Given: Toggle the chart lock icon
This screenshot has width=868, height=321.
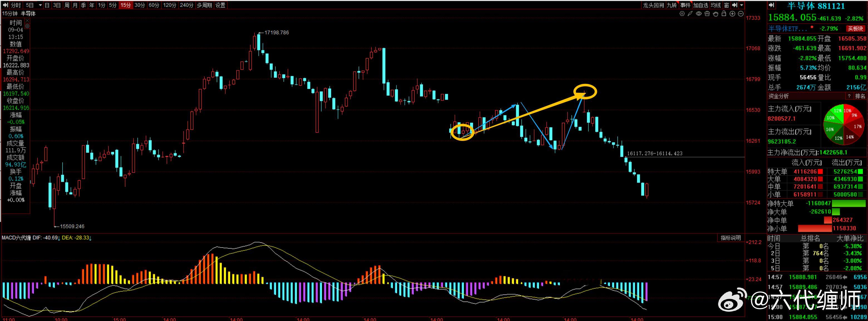Looking at the screenshot, I should (x=724, y=14).
